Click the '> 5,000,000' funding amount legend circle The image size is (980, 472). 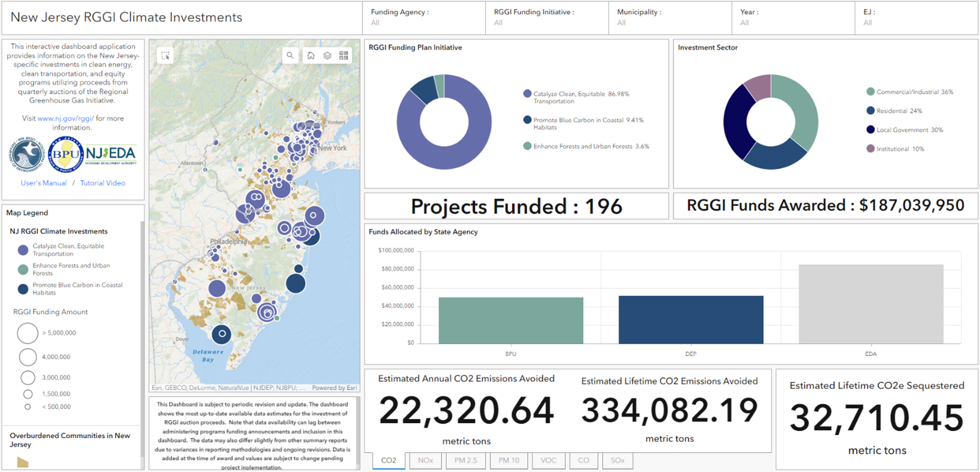(x=27, y=333)
